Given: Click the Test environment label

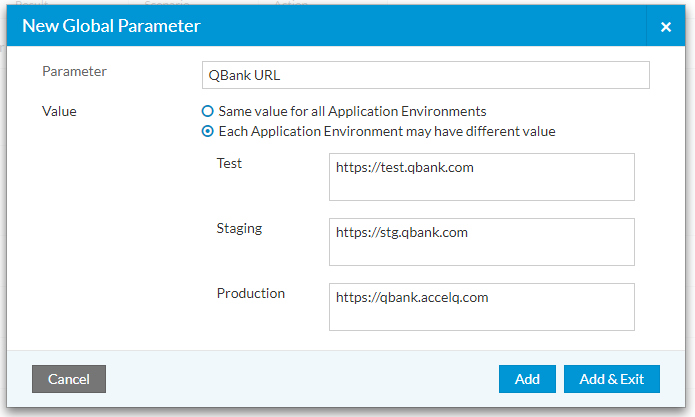Looking at the screenshot, I should pos(229,164).
